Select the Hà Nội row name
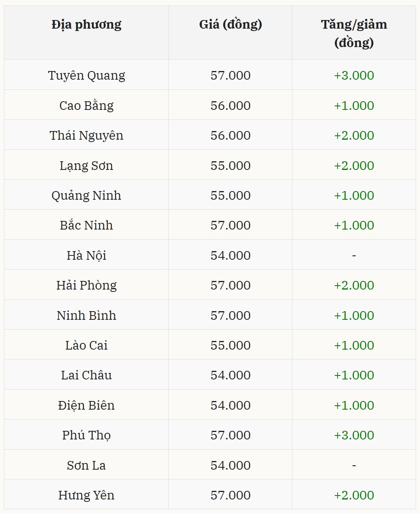The height and width of the screenshot is (514, 420). 86,255
